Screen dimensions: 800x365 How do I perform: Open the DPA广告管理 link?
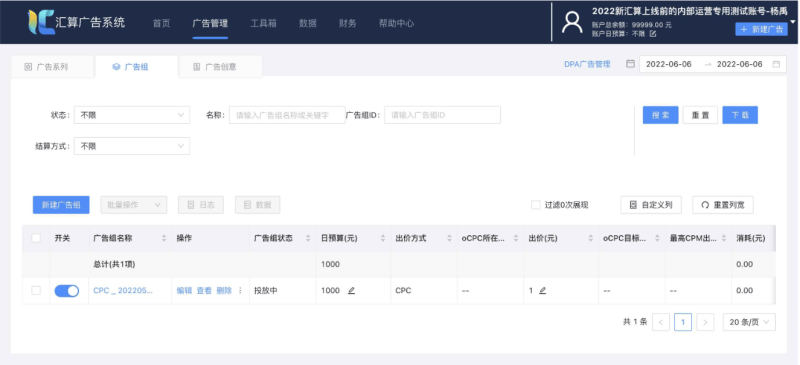pyautogui.click(x=587, y=64)
